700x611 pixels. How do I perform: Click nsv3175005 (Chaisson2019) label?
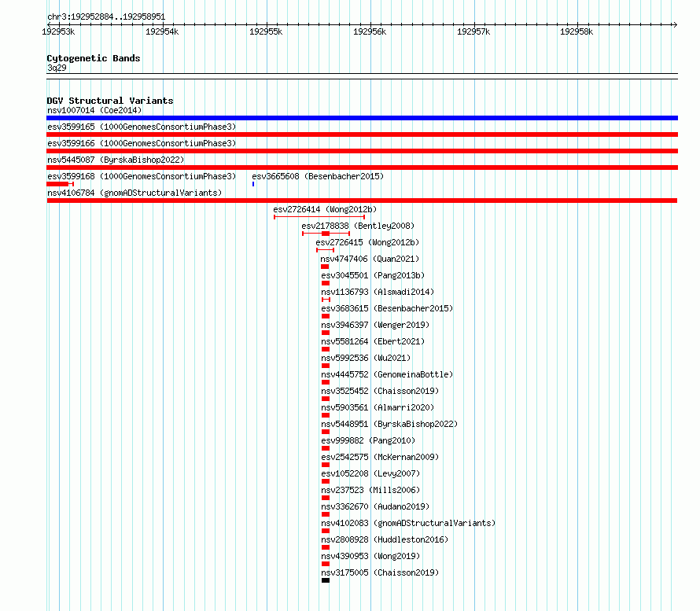(x=380, y=572)
